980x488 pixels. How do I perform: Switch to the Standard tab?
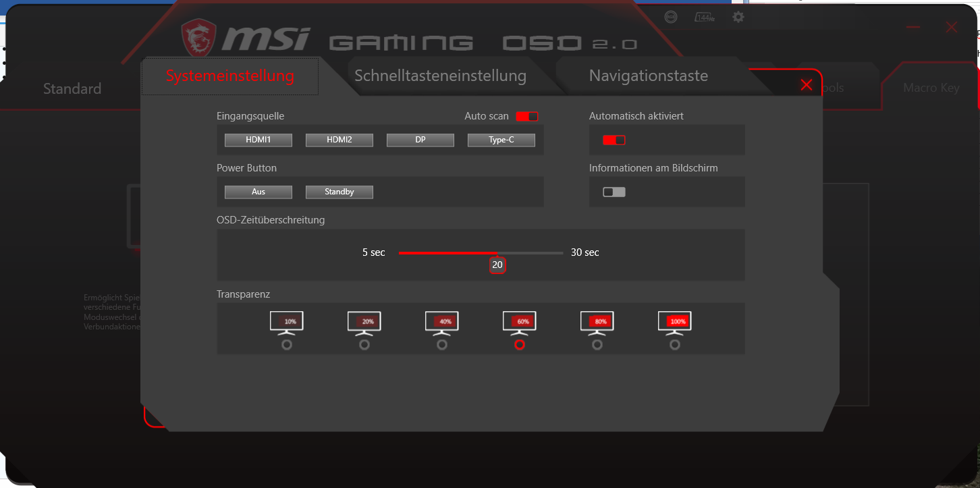72,88
